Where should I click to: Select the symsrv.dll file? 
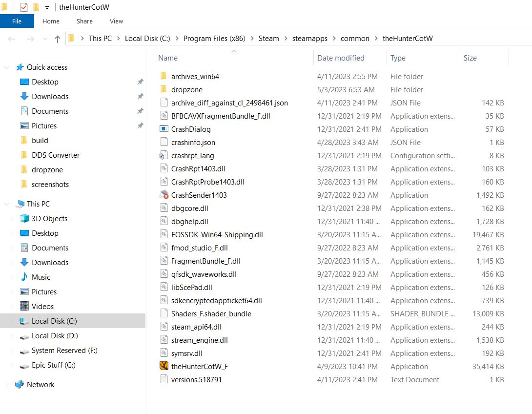(x=187, y=353)
